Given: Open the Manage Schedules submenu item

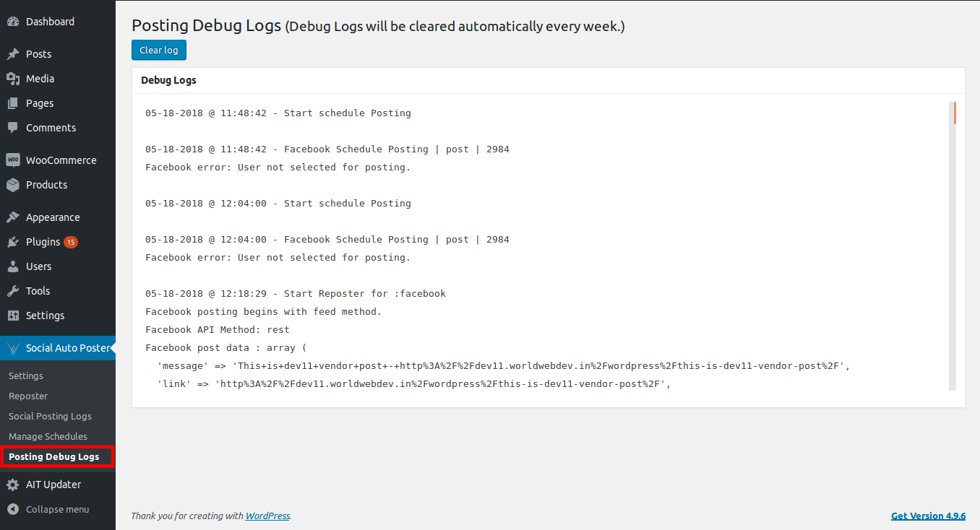Looking at the screenshot, I should (48, 436).
